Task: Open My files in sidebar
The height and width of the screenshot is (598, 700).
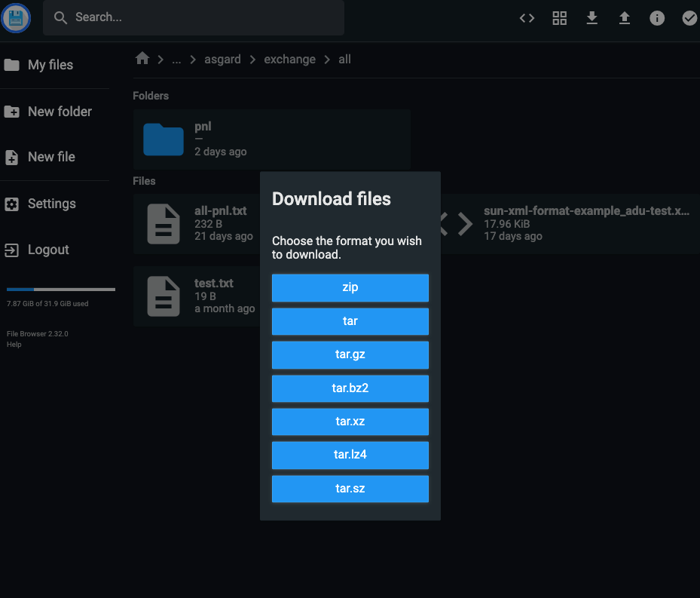Action: tap(50, 65)
